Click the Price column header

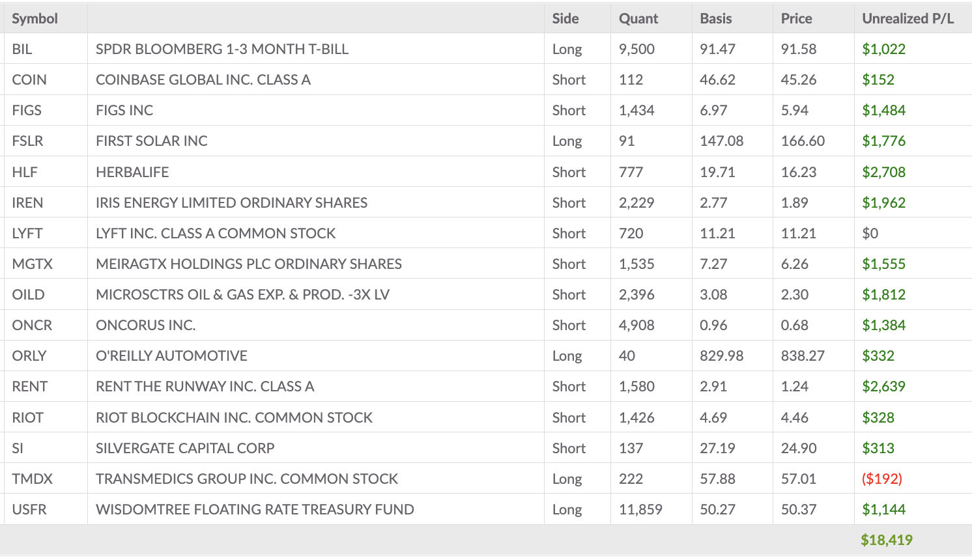(797, 18)
